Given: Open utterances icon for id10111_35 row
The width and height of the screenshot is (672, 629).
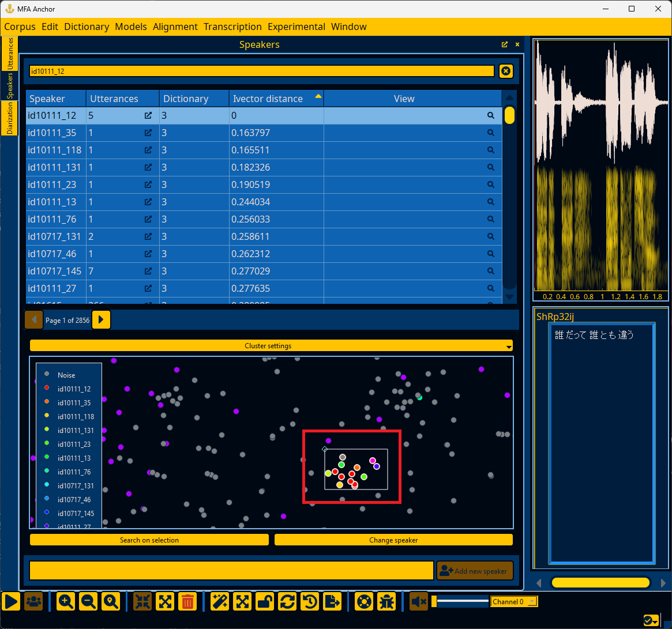Looking at the screenshot, I should coord(148,133).
